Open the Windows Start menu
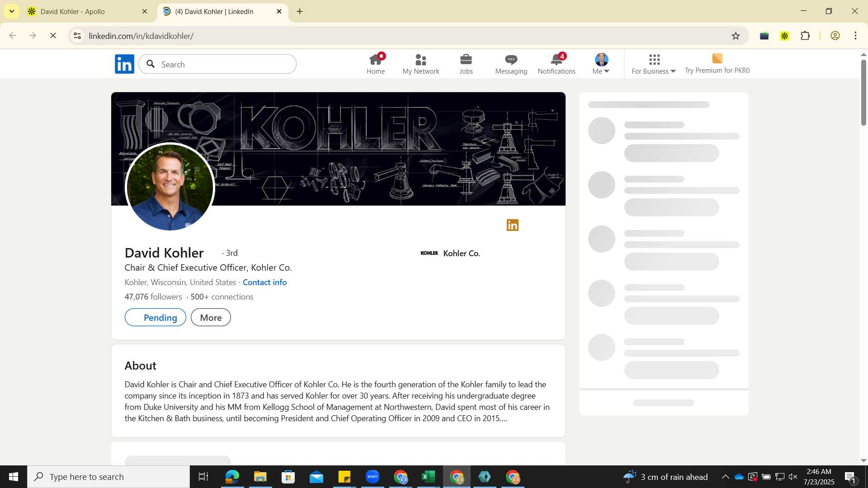 click(14, 477)
